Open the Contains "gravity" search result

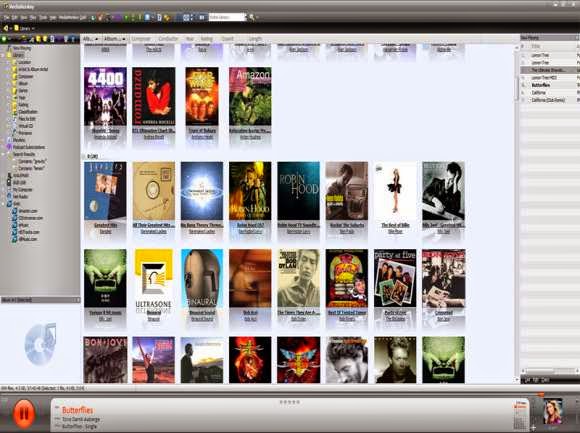point(32,161)
